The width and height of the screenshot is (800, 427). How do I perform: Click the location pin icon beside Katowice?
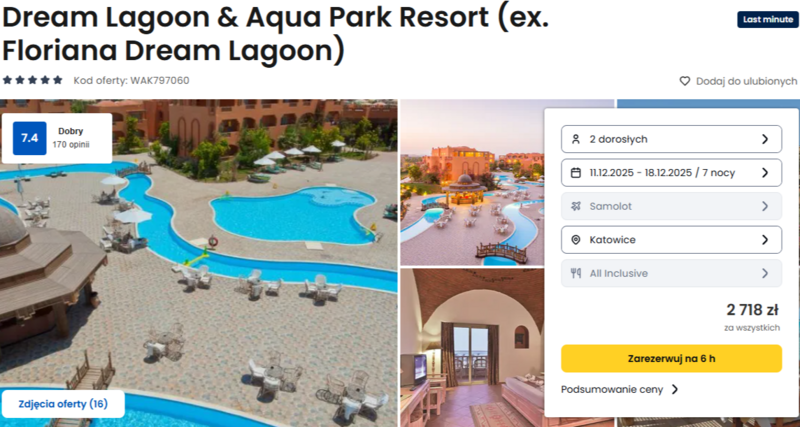pyautogui.click(x=576, y=240)
